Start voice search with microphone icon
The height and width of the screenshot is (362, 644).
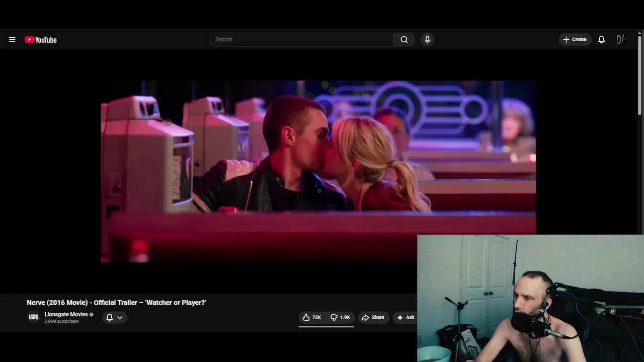pos(427,40)
